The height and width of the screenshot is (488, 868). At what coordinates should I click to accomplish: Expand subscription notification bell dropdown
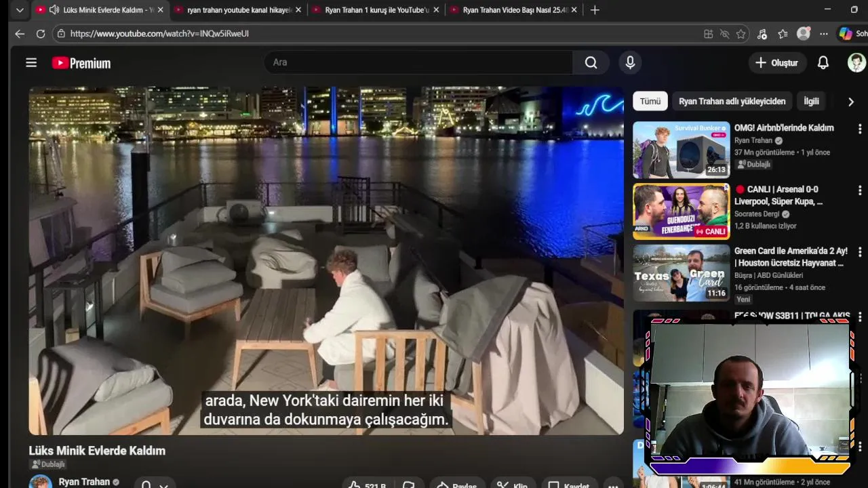pyautogui.click(x=155, y=483)
